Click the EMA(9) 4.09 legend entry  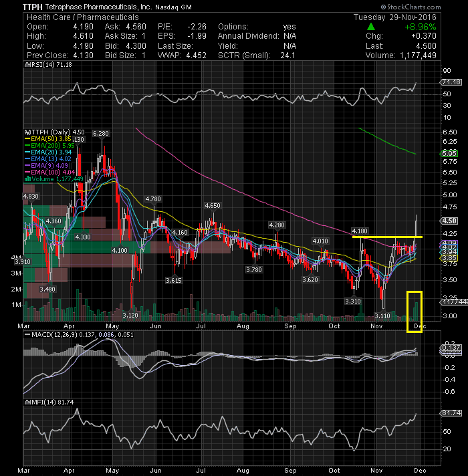pyautogui.click(x=46, y=166)
